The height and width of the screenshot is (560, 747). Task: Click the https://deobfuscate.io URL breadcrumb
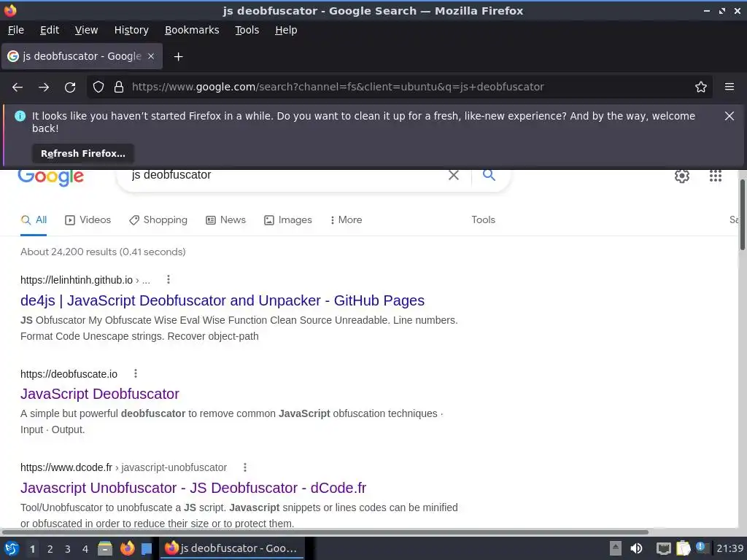coord(69,374)
